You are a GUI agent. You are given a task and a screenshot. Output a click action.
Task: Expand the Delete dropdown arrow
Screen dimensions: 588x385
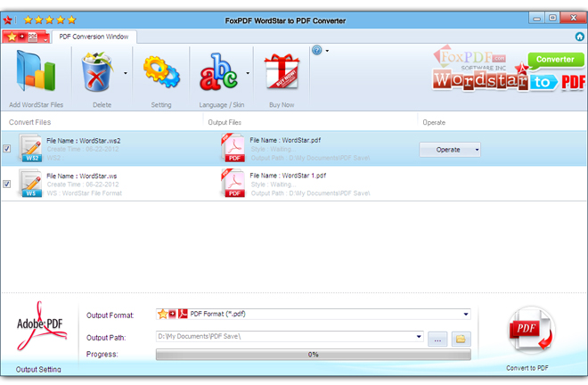[x=126, y=73]
